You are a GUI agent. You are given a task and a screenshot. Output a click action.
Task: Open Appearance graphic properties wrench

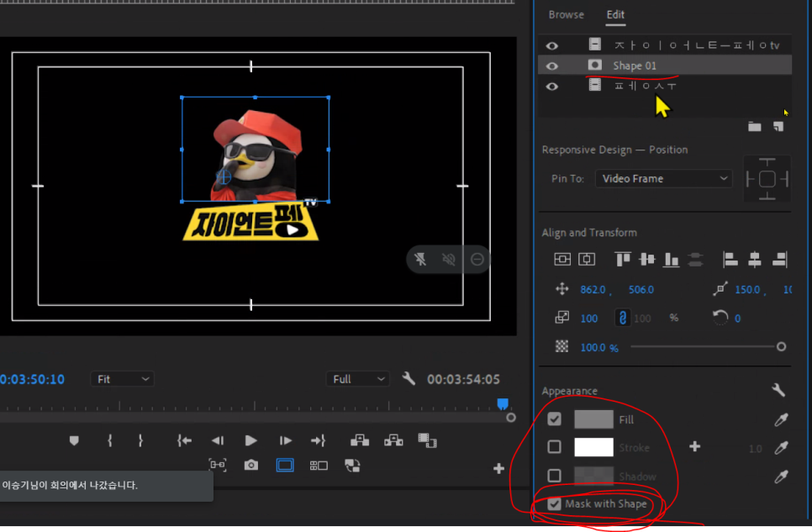[x=778, y=390]
